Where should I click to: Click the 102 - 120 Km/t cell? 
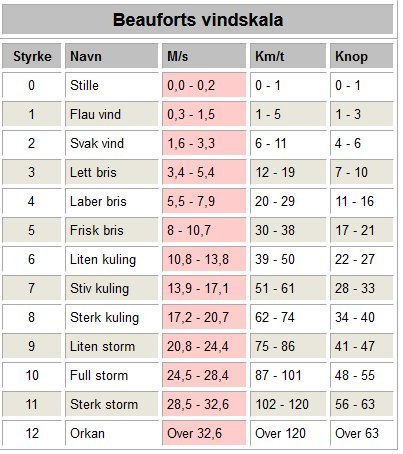288,404
